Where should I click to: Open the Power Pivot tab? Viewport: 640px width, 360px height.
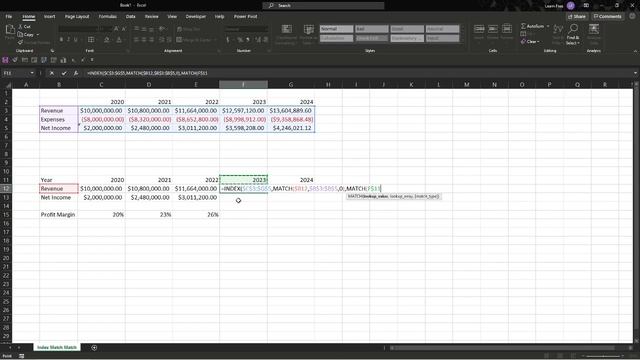coord(245,17)
